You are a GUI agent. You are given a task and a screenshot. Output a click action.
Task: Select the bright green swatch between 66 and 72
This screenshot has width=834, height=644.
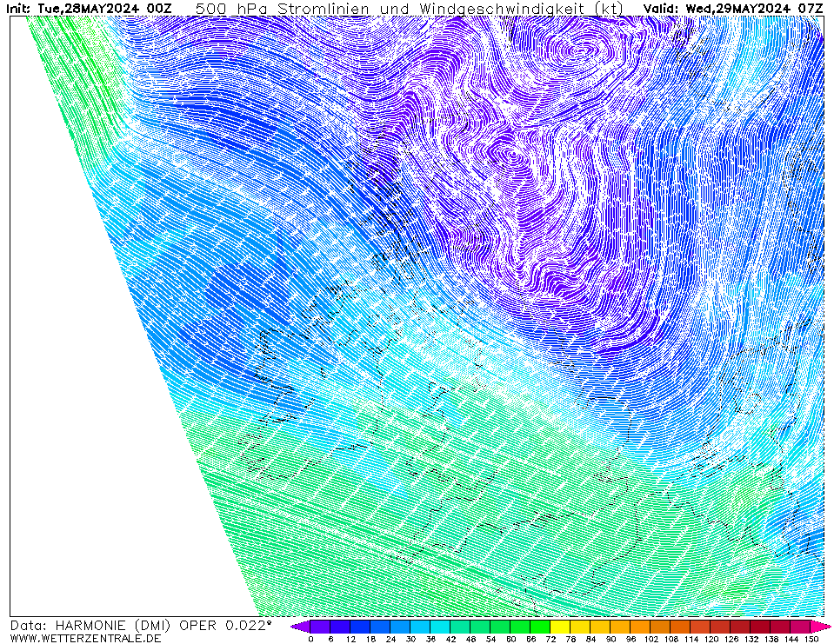pos(540,627)
